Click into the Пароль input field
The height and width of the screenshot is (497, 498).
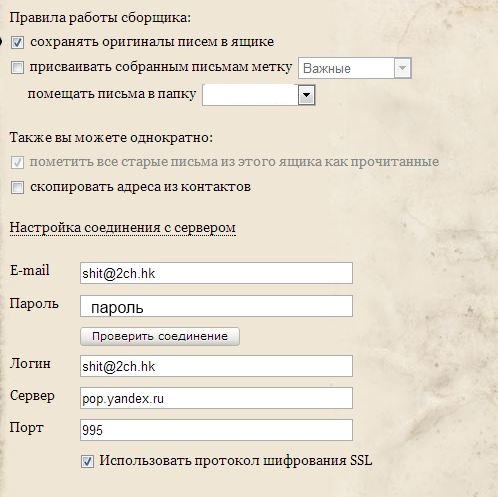click(x=216, y=306)
